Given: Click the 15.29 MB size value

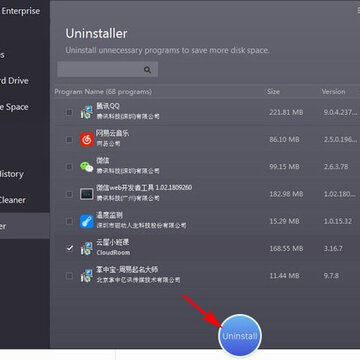Looking at the screenshot, I should (x=284, y=221).
